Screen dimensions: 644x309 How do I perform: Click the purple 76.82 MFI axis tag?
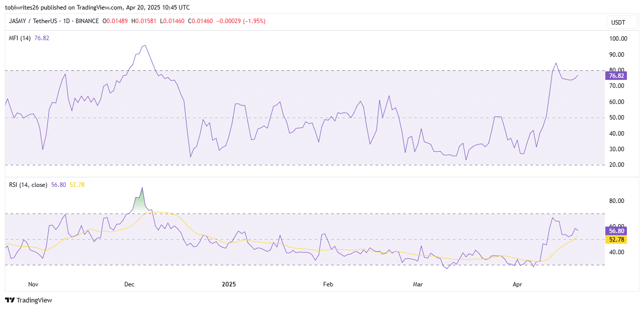point(616,76)
